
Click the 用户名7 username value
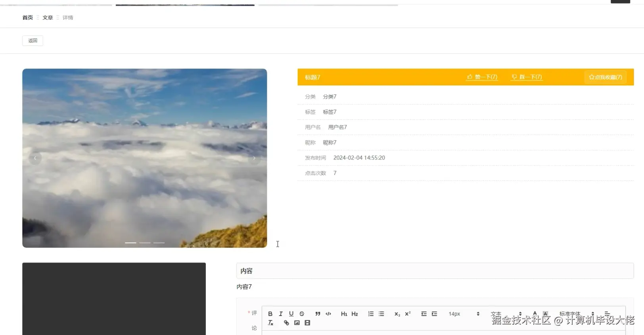click(x=337, y=127)
